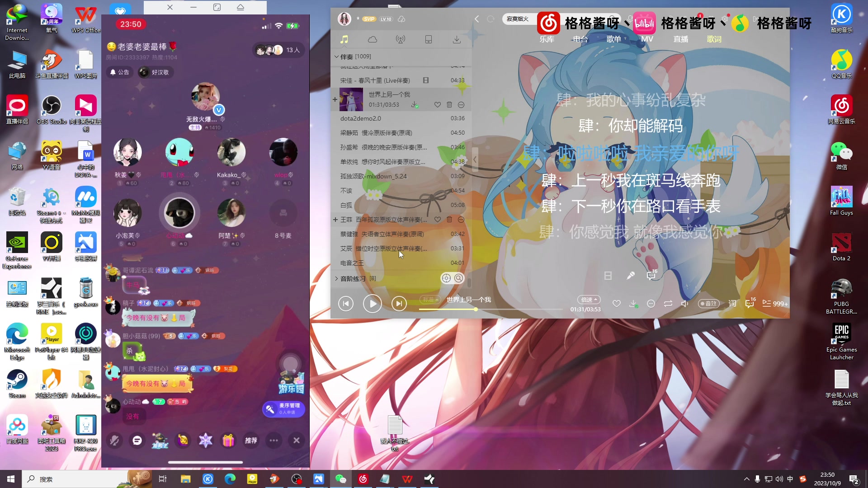Screen dimensions: 868x488
Task: Select the song dota2demo2.0
Action: 402,118
